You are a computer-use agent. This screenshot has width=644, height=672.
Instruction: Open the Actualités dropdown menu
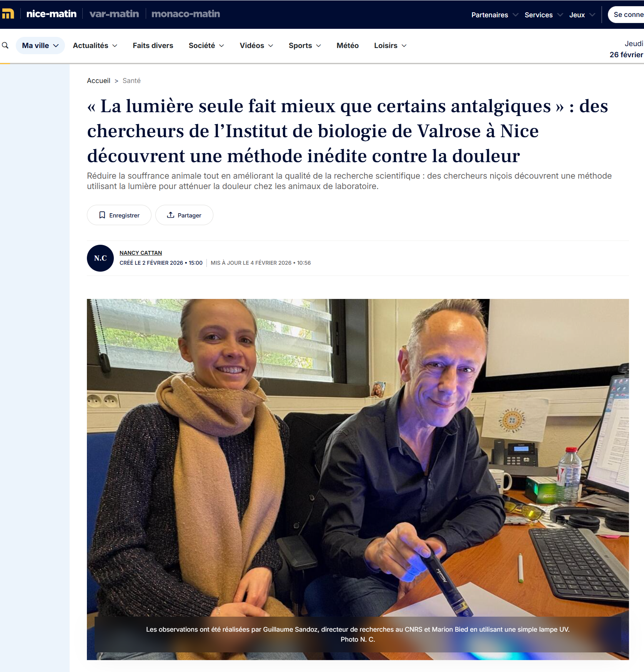95,45
